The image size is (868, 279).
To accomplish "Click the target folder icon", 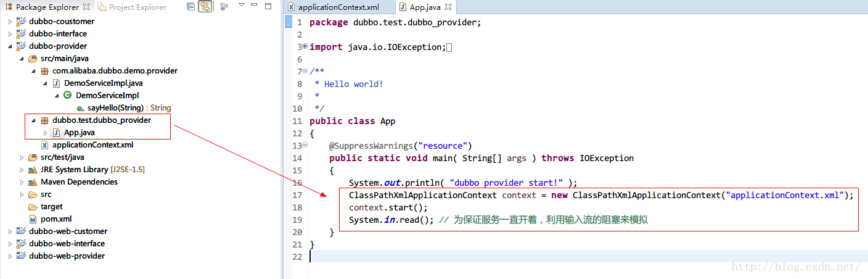I will point(33,207).
